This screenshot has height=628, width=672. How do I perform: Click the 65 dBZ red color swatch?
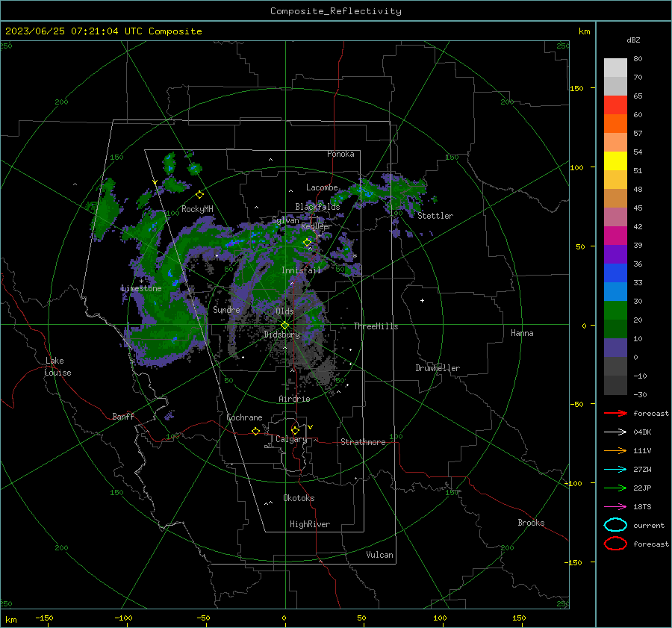tap(615, 105)
